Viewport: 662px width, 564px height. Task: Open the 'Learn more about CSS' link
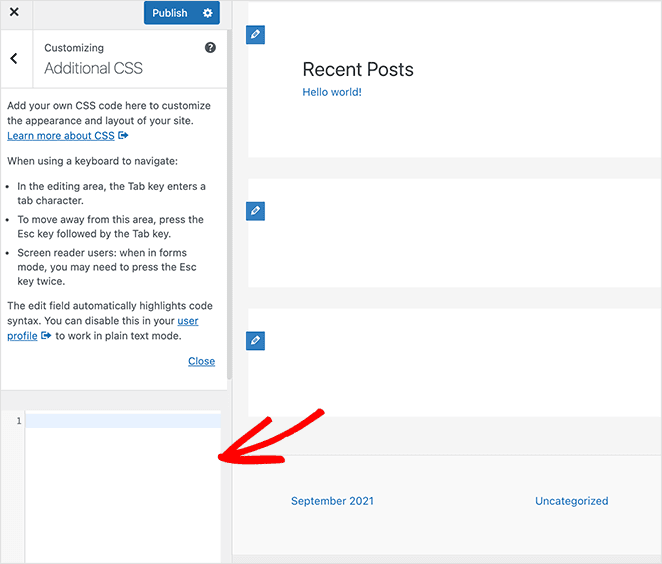(61, 135)
